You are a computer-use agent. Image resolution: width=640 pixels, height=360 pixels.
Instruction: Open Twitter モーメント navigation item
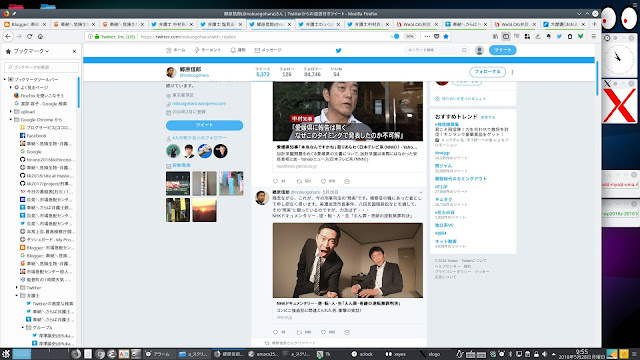(x=207, y=50)
